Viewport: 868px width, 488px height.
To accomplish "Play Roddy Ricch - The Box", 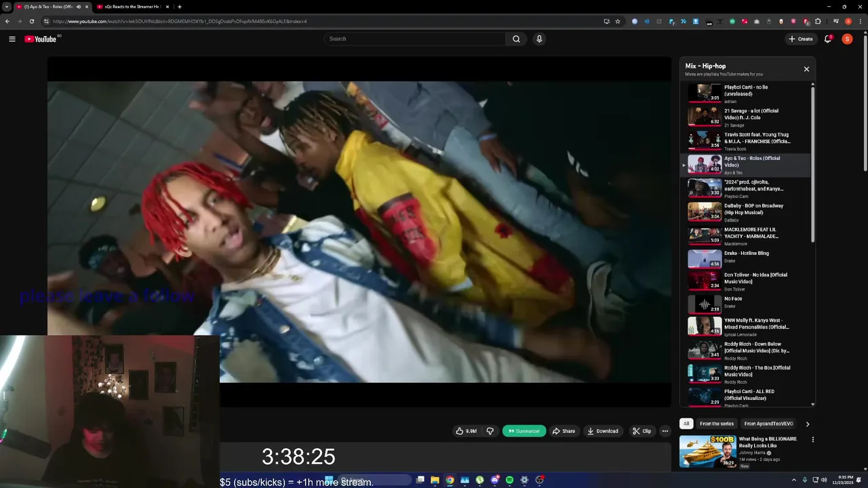I will [745, 374].
